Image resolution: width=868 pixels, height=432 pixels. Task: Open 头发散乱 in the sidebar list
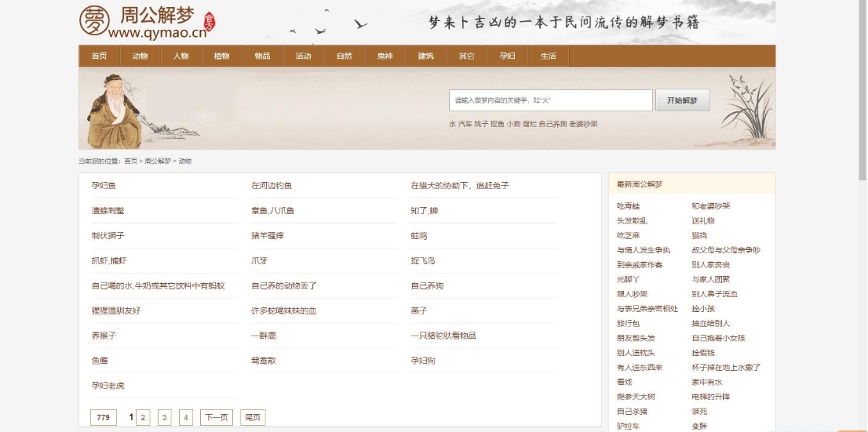pyautogui.click(x=632, y=220)
